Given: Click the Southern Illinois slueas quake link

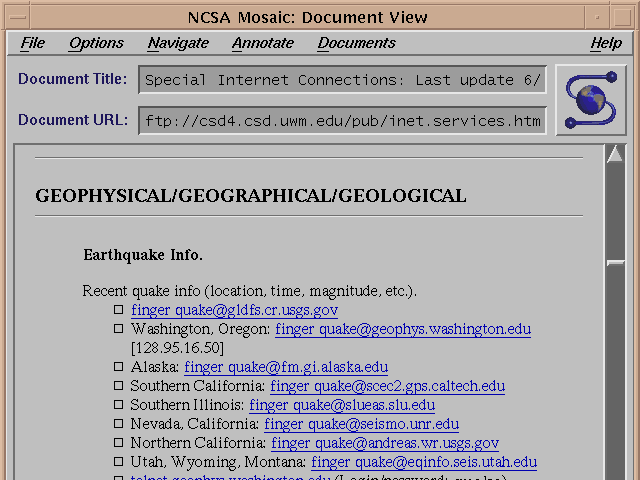Looking at the screenshot, I should click(x=342, y=405).
